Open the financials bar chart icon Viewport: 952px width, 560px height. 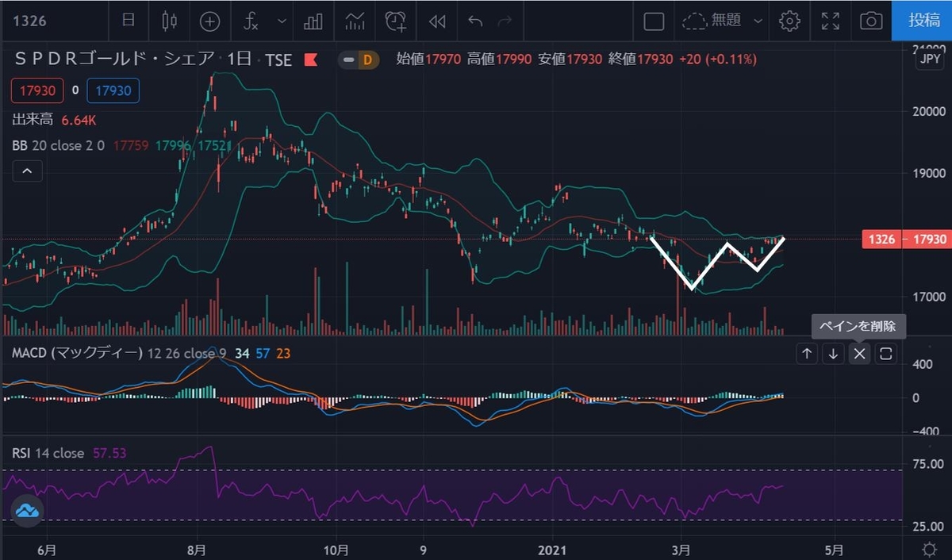click(x=313, y=21)
